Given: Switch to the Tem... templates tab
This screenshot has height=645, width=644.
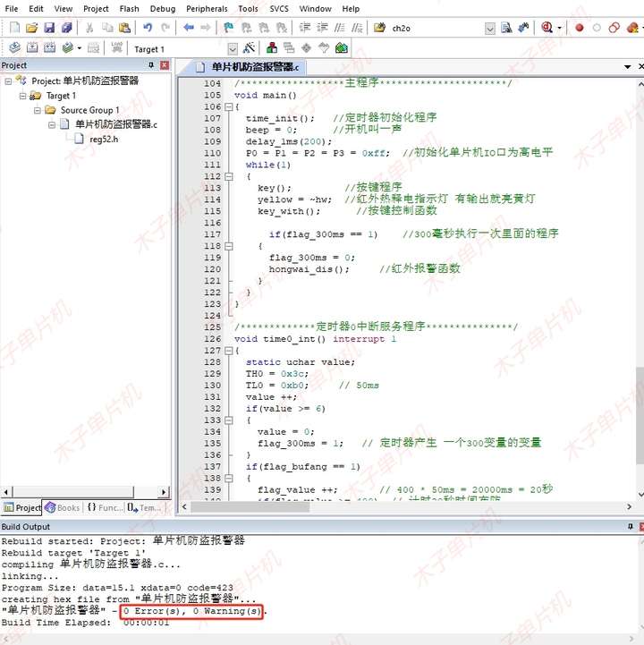Looking at the screenshot, I should click(144, 508).
